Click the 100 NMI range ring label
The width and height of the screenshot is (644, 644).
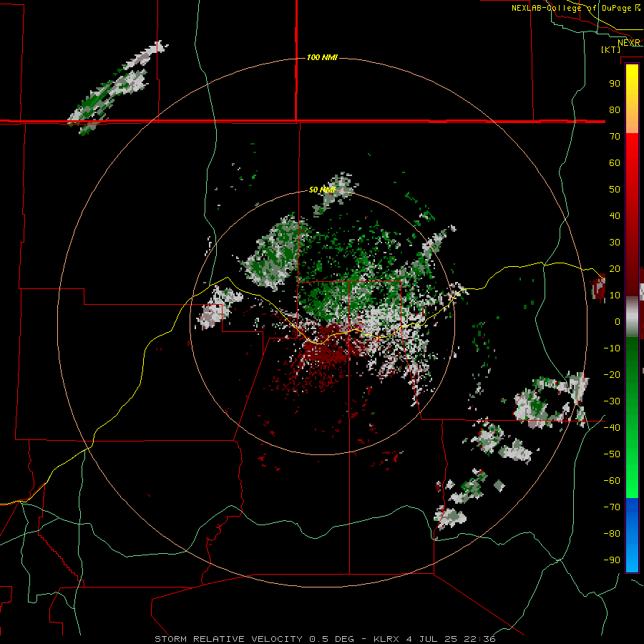tap(322, 57)
